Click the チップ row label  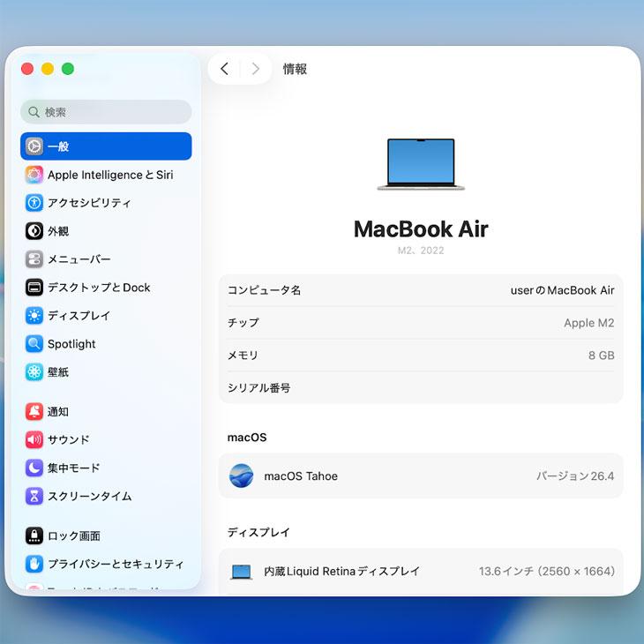coord(243,323)
